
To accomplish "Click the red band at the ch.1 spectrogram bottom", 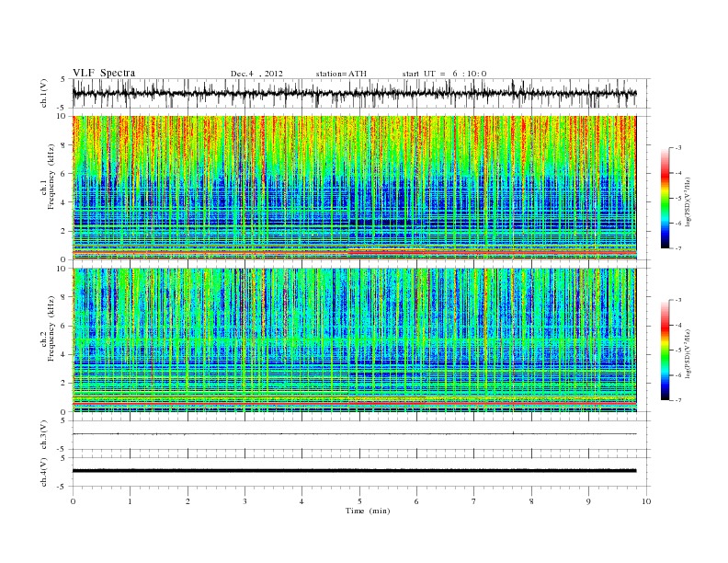I will point(354,252).
